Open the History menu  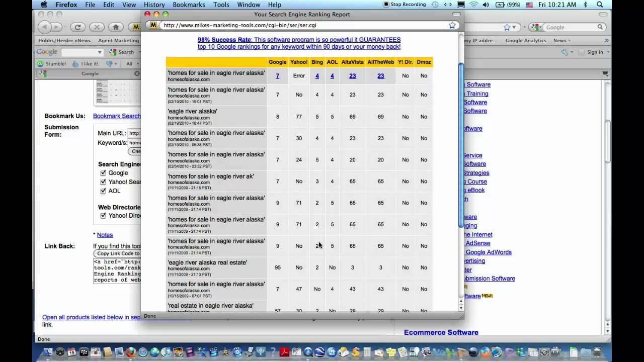point(154,5)
